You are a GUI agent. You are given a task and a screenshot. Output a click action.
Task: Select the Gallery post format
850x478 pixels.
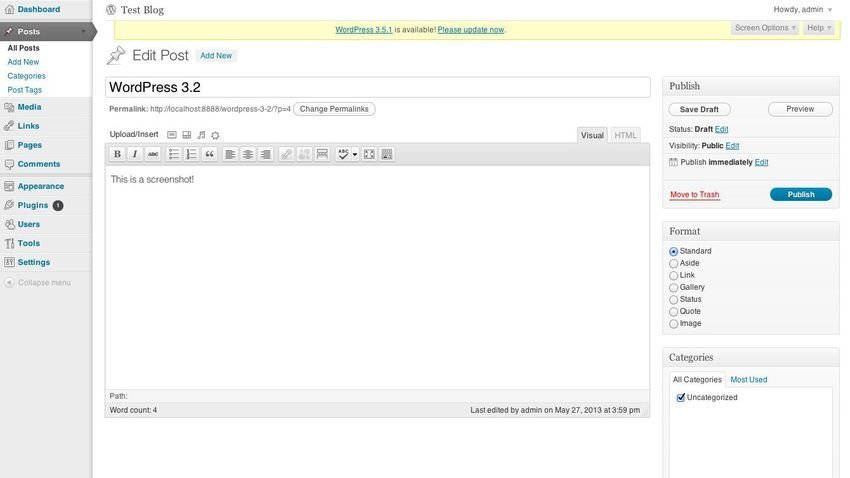pos(673,288)
